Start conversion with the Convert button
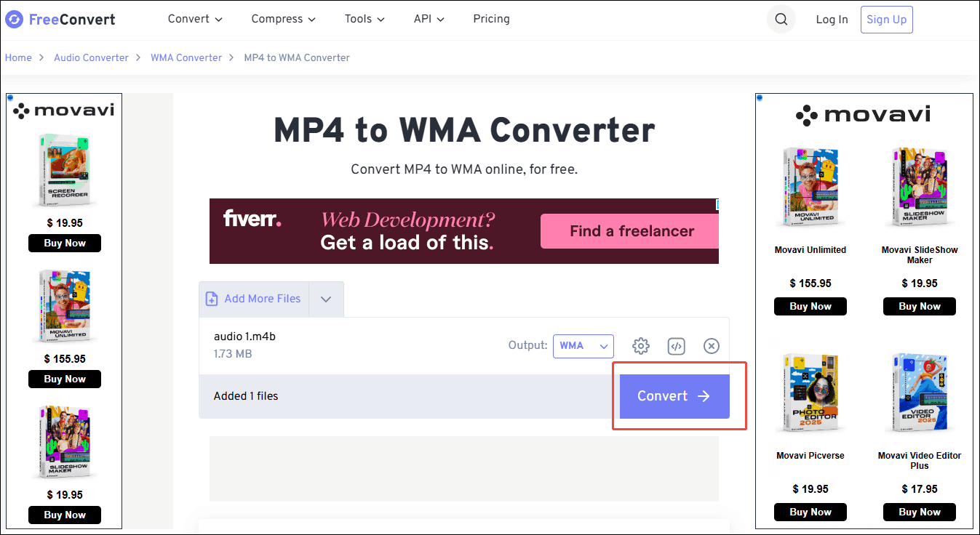This screenshot has width=980, height=535. click(x=674, y=396)
